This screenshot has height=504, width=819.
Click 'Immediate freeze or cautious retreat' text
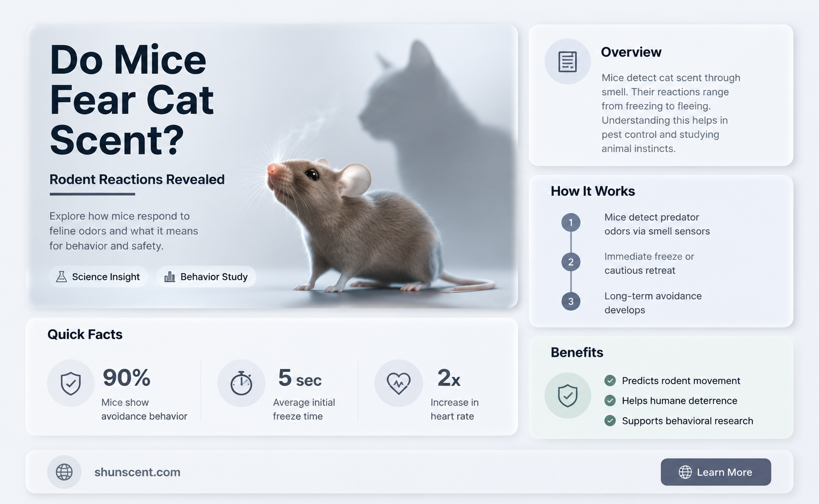tap(649, 263)
